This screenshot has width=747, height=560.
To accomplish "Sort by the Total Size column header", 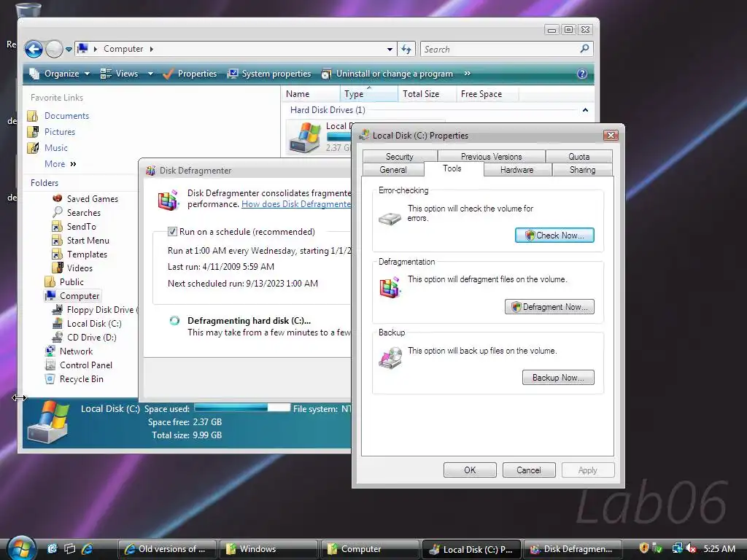I will pos(427,94).
